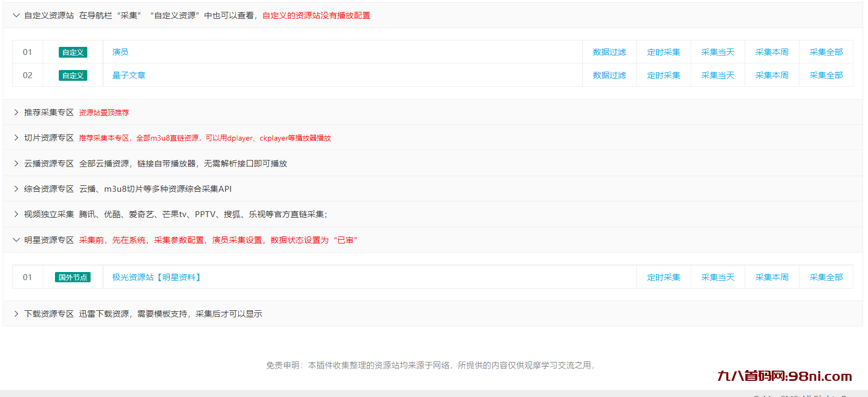Open the 演员 resource link

[120, 52]
